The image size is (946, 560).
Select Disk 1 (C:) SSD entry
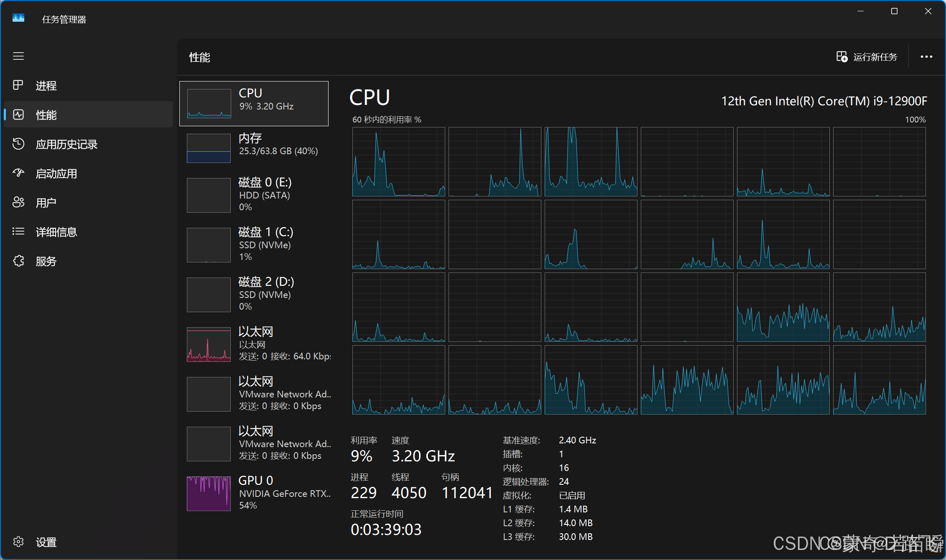pos(254,244)
